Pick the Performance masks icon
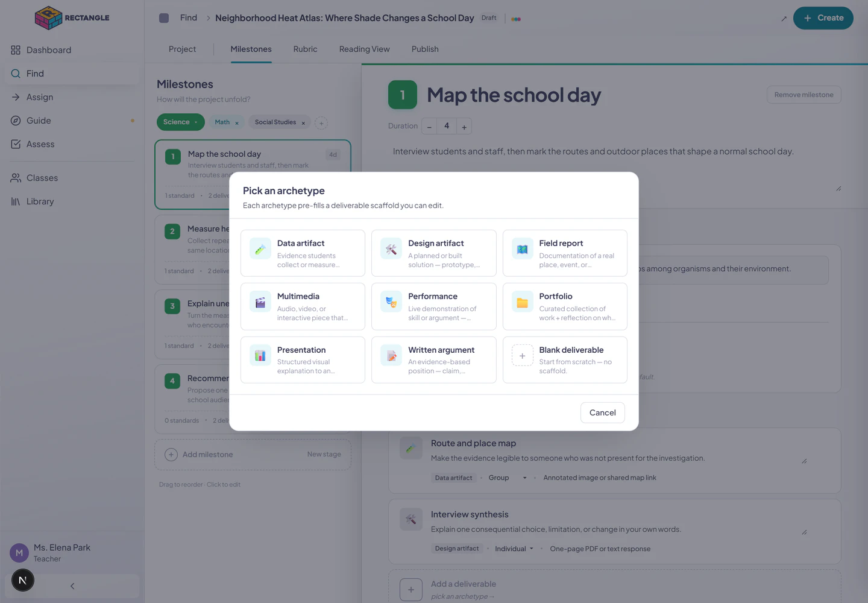The height and width of the screenshot is (603, 868). (391, 302)
